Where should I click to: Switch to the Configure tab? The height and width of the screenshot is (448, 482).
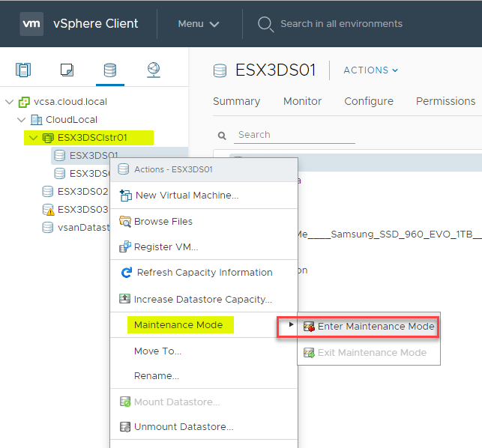369,101
